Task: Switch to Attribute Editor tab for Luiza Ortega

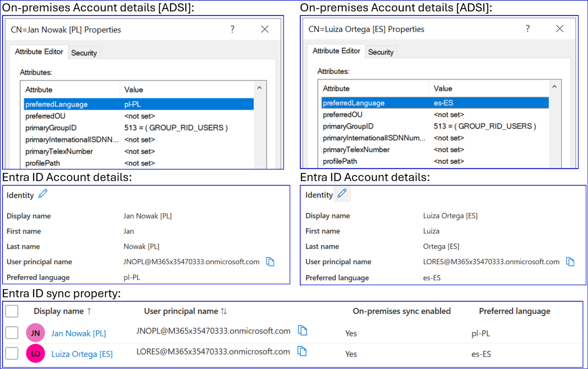Action: tap(336, 51)
